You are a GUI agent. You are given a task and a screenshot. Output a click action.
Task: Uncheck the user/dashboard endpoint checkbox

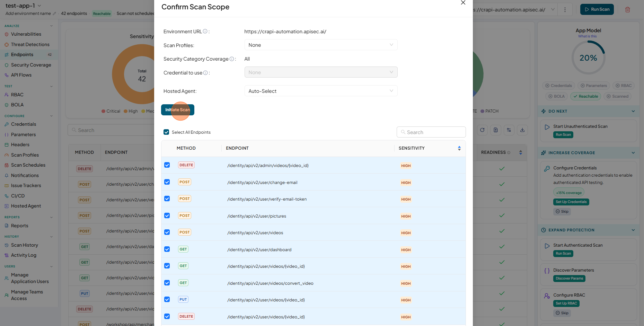pos(167,249)
